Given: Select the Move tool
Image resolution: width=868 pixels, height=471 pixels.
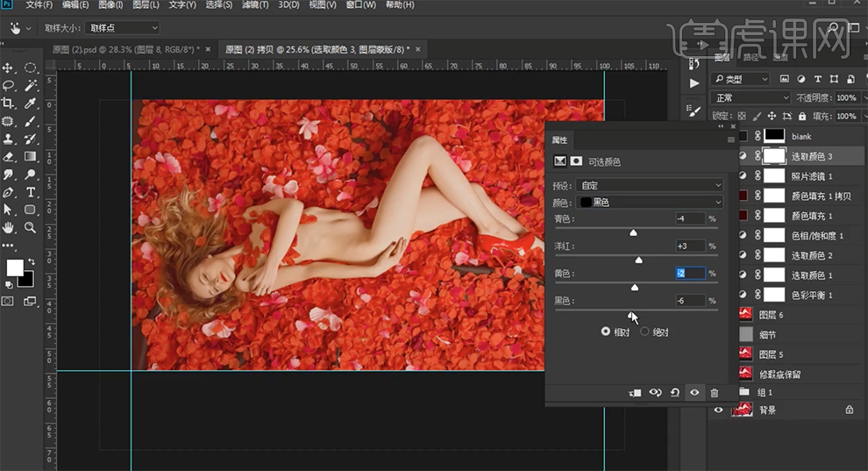Looking at the screenshot, I should (x=8, y=68).
